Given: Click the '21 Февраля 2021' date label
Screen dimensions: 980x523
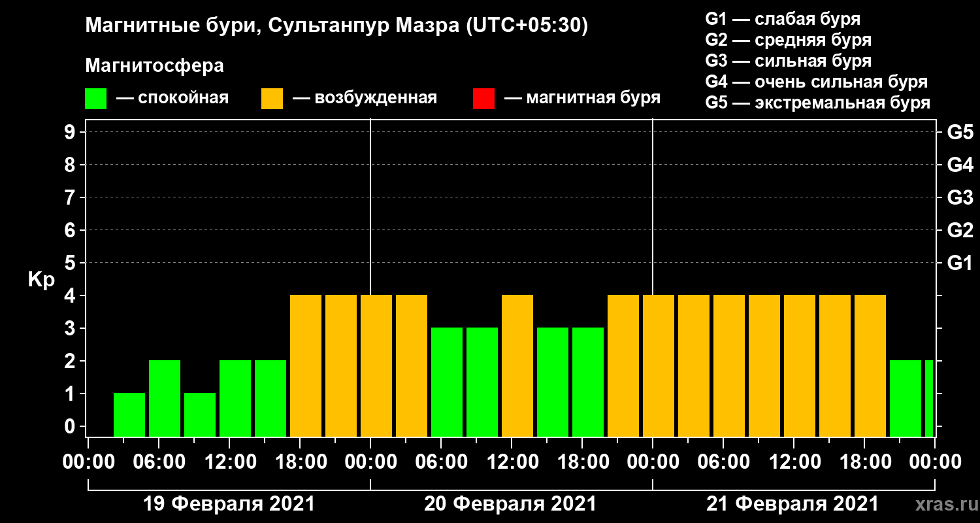Looking at the screenshot, I should point(792,504).
